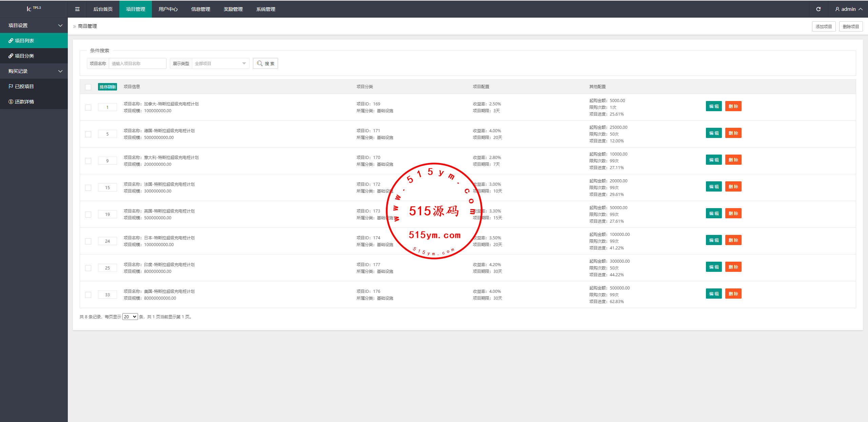Viewport: 868px width, 422px height.
Task: Click the magnifier 搜索 search button
Action: tap(265, 63)
